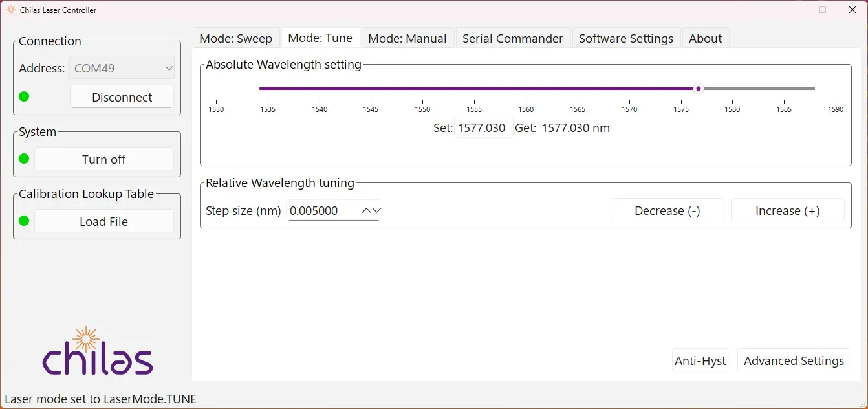Image resolution: width=868 pixels, height=409 pixels.
Task: Click the 1560 tick label
Action: [526, 109]
